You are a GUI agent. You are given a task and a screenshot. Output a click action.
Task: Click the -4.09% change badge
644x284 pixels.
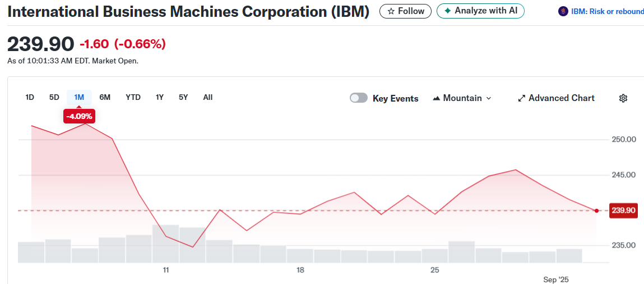[79, 116]
